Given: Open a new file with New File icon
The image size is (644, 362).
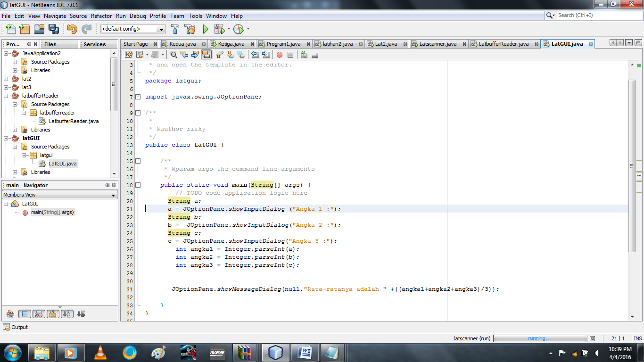Looking at the screenshot, I should pyautogui.click(x=10, y=29).
